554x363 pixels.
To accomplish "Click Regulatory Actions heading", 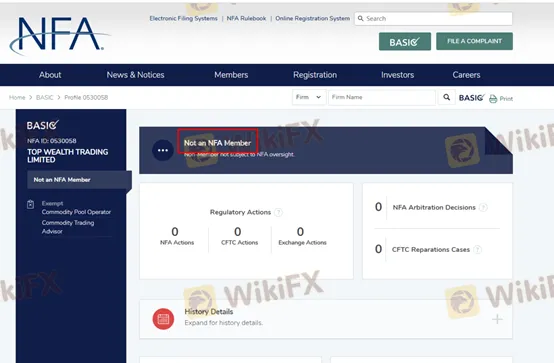I will coord(240,212).
